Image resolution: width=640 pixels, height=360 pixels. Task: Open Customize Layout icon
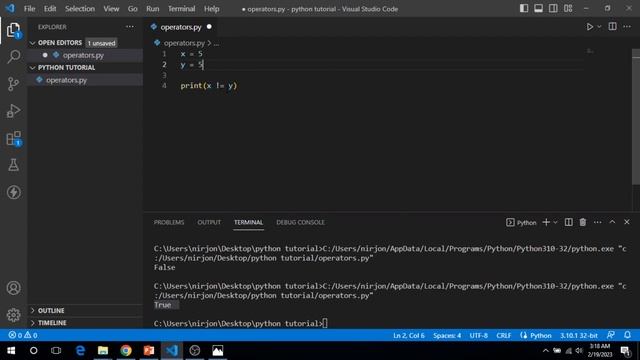(x=568, y=8)
